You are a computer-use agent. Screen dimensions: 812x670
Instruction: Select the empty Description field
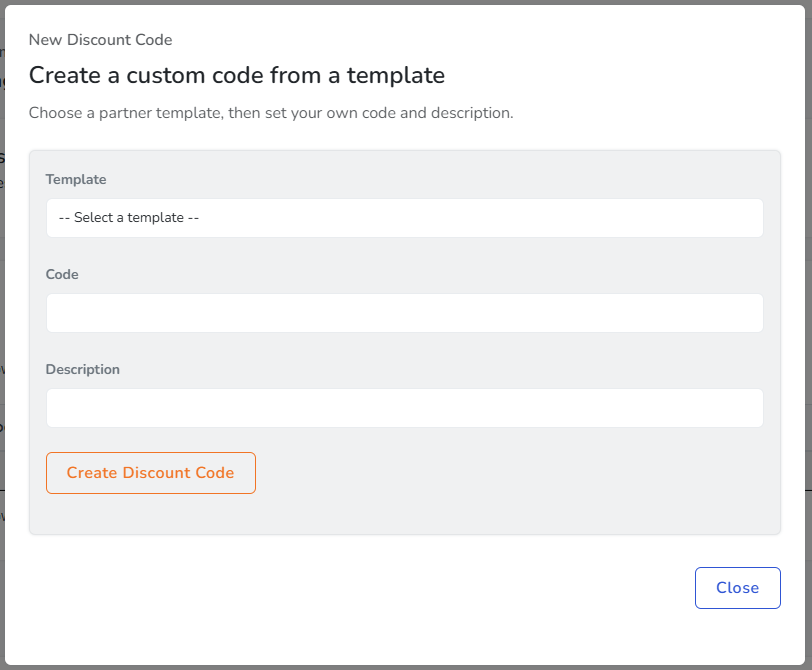tap(404, 408)
